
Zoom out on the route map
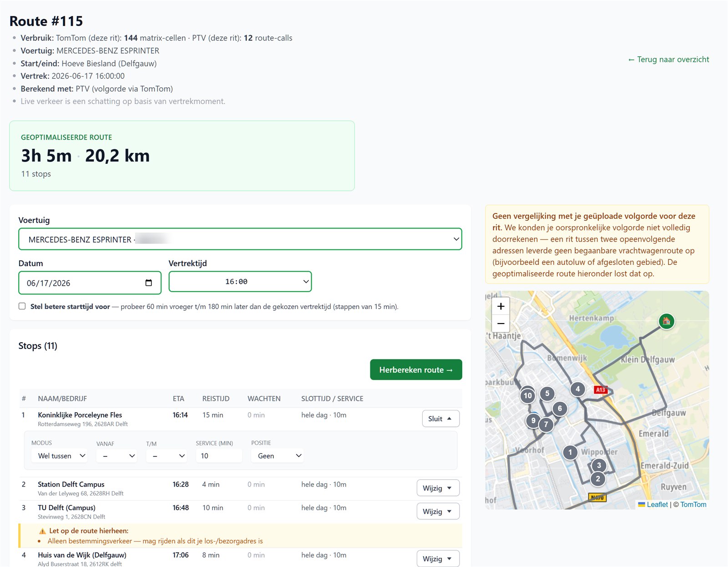tap(500, 324)
